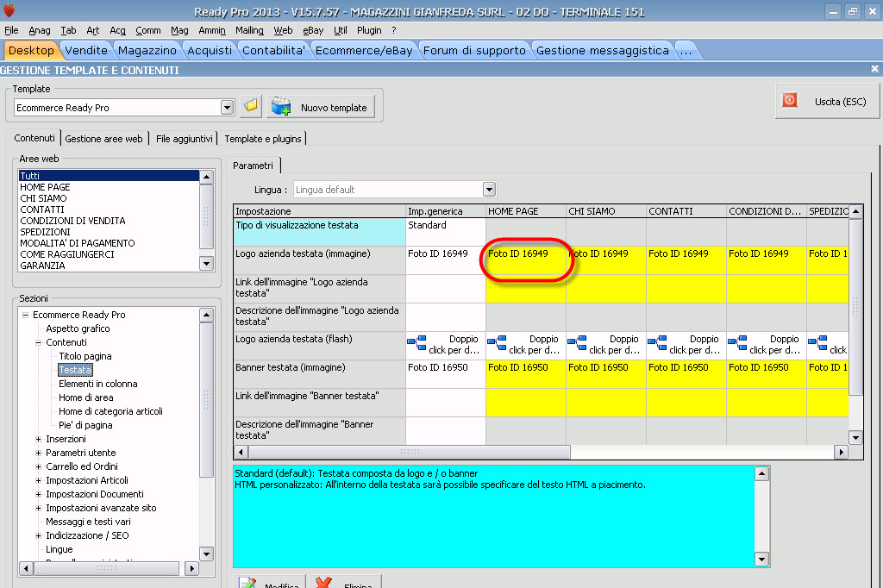Show more tabs via the ellipsis tab

[686, 50]
